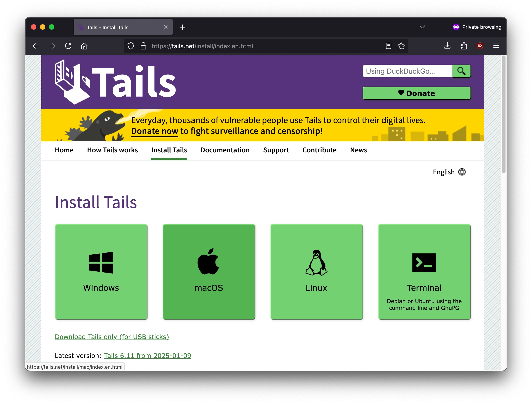Open the Contribute menu item
Image resolution: width=532 pixels, height=404 pixels.
pos(319,150)
